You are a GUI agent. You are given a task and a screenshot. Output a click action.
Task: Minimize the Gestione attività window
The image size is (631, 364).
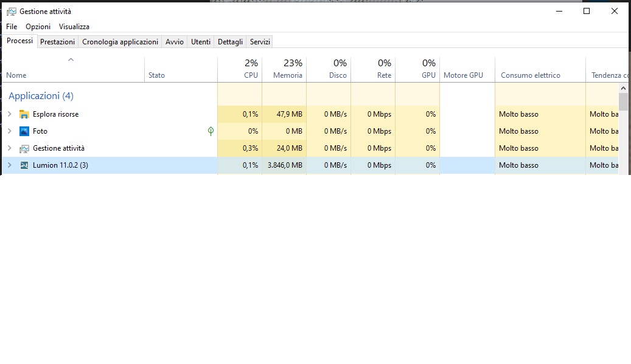(x=559, y=12)
